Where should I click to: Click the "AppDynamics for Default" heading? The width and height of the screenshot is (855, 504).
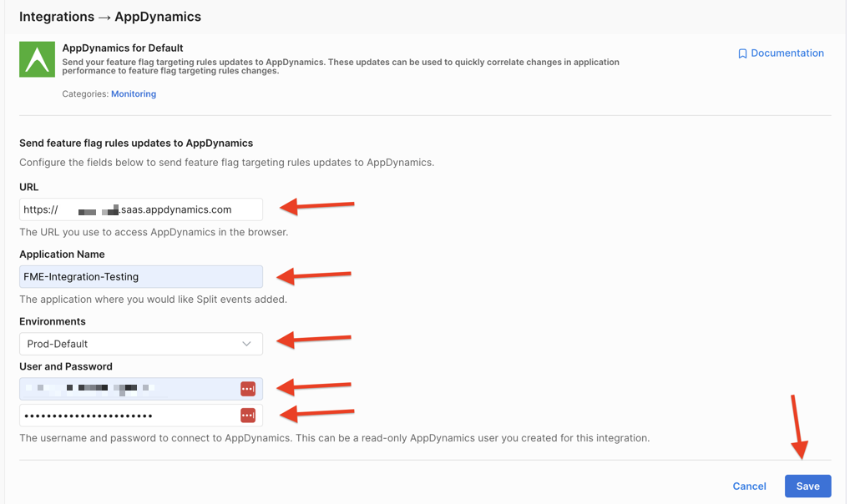[x=123, y=48]
